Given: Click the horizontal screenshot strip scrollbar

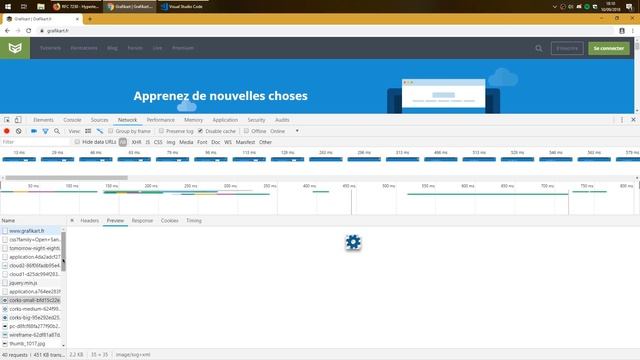Looking at the screenshot, I should (x=67, y=178).
